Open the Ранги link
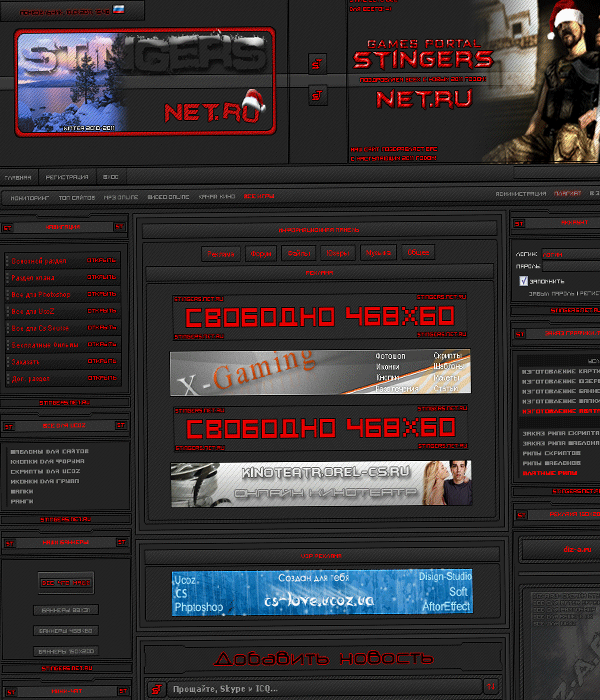The image size is (600, 700). 21,501
